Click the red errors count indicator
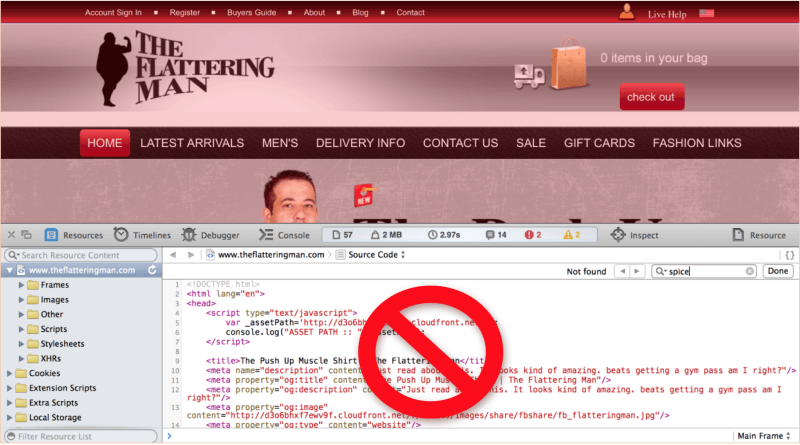800x445 pixels. (530, 235)
